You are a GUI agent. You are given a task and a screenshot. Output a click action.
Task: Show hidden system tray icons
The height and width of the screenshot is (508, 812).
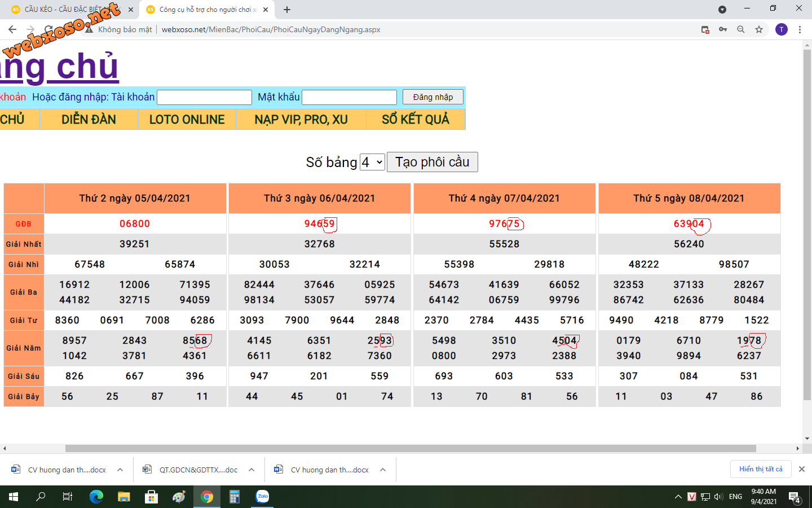[678, 497]
